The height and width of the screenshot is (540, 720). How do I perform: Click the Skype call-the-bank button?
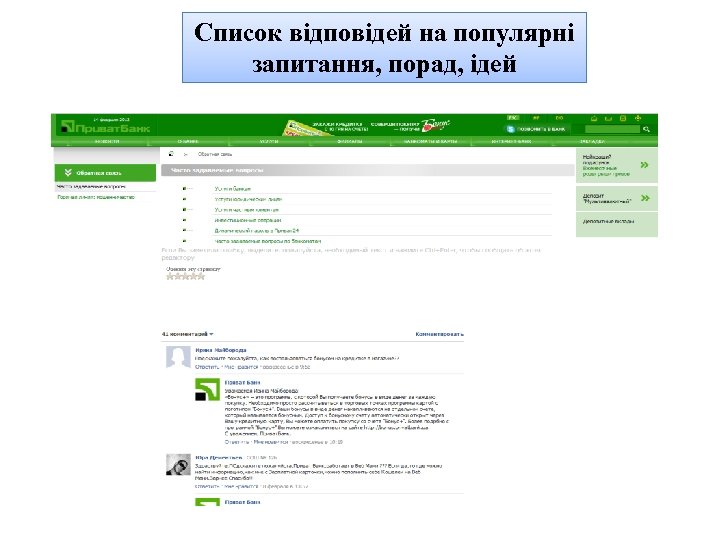pyautogui.click(x=537, y=129)
